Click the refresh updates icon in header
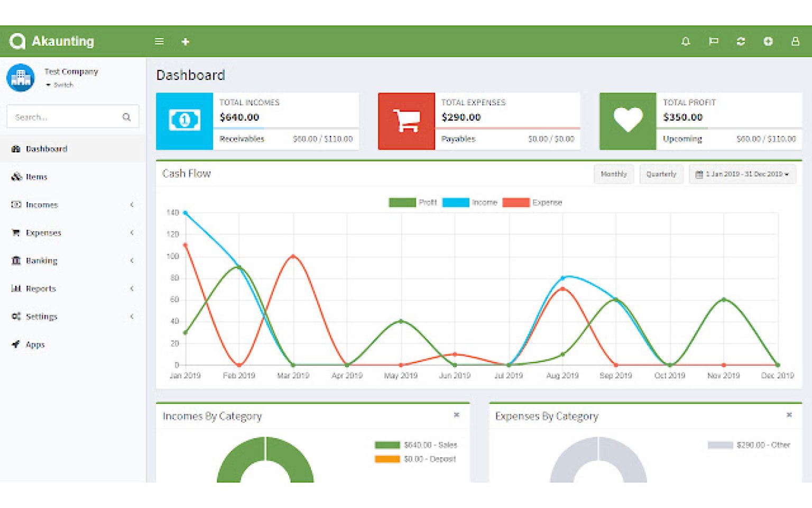 [741, 41]
